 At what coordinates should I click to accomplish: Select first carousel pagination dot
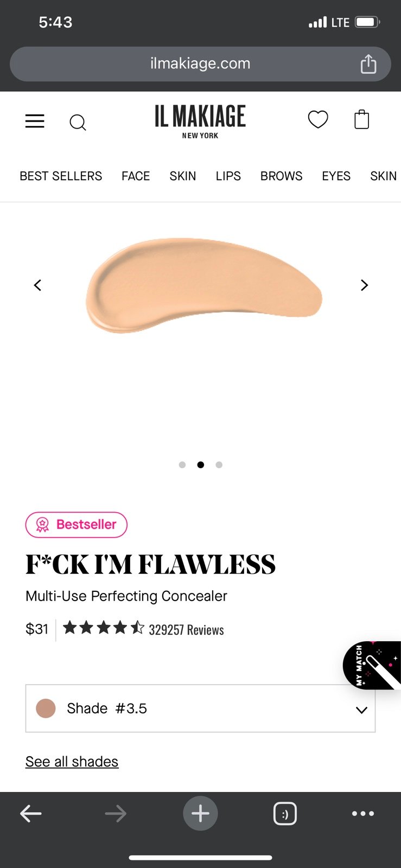click(x=182, y=464)
